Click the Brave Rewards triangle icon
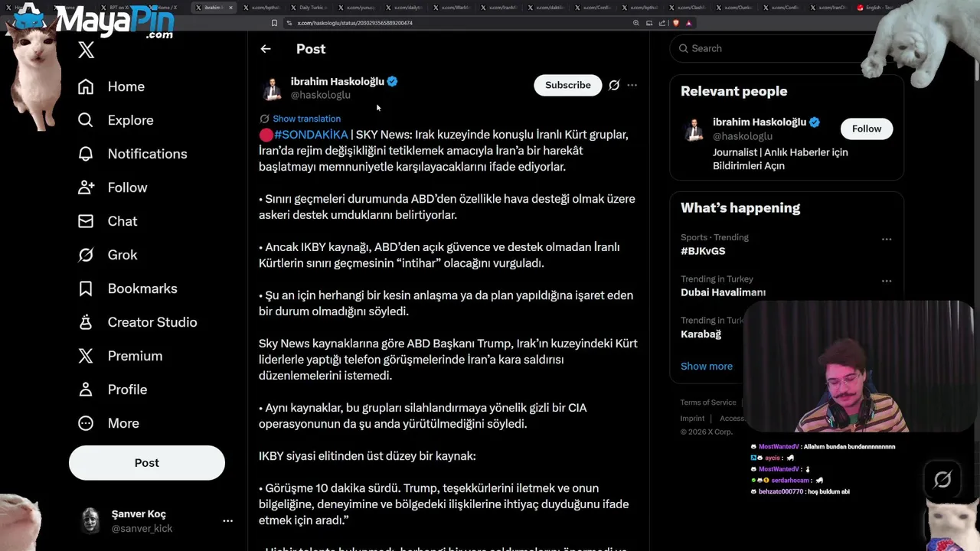980x551 pixels. 689,23
